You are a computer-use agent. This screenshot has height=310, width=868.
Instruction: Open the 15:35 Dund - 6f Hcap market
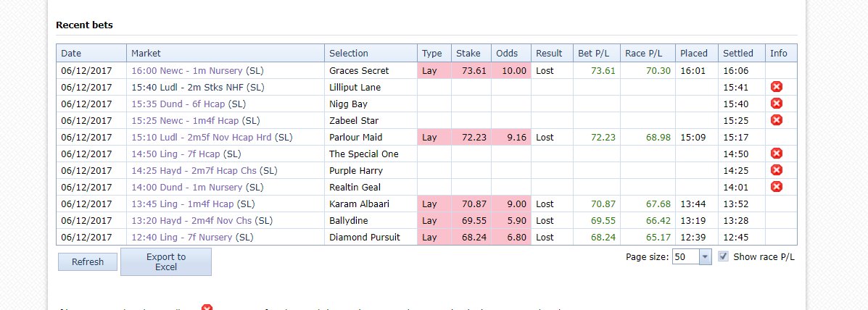(179, 104)
